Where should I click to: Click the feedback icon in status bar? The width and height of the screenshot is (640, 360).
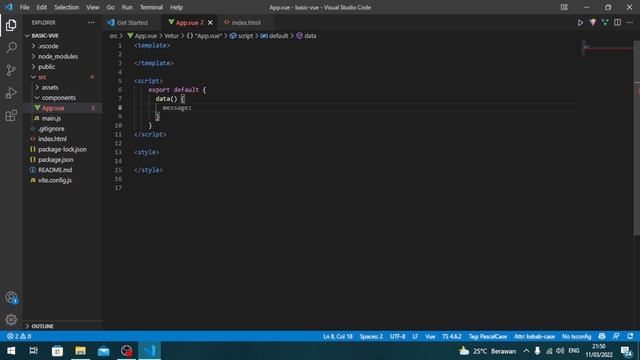click(616, 336)
